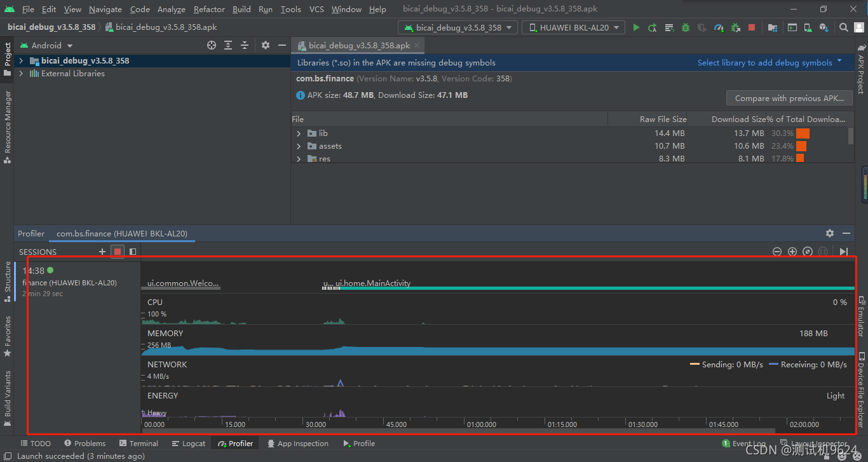
Task: Click Search Everywhere magnifier icon
Action: (843, 27)
